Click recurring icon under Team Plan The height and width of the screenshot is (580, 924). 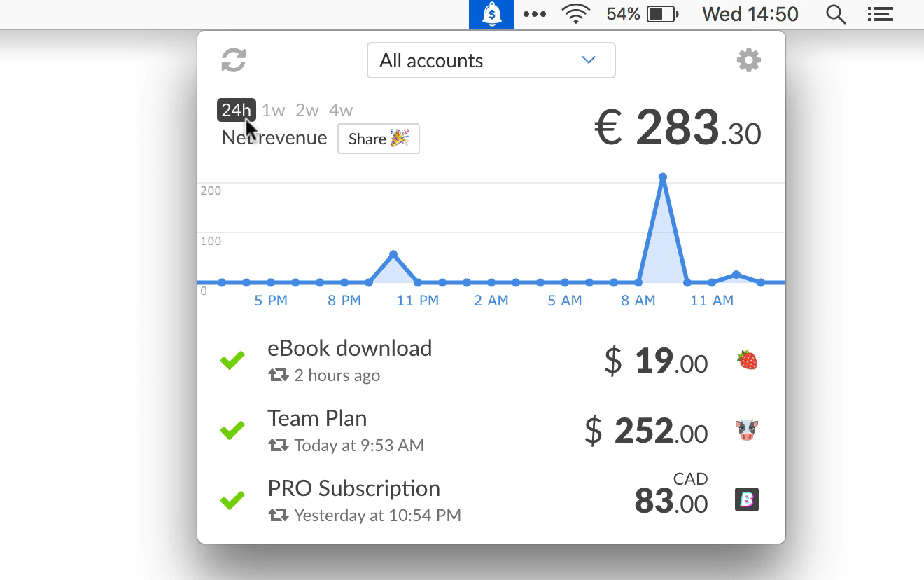279,446
